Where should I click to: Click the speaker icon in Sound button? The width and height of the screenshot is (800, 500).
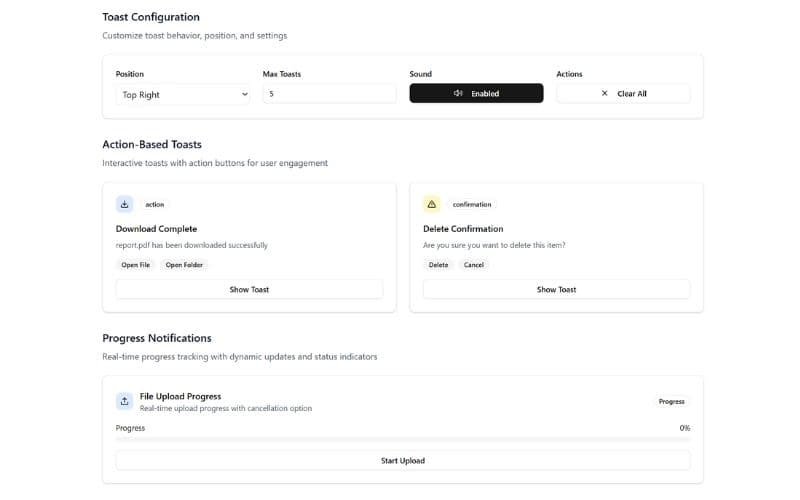pos(458,94)
